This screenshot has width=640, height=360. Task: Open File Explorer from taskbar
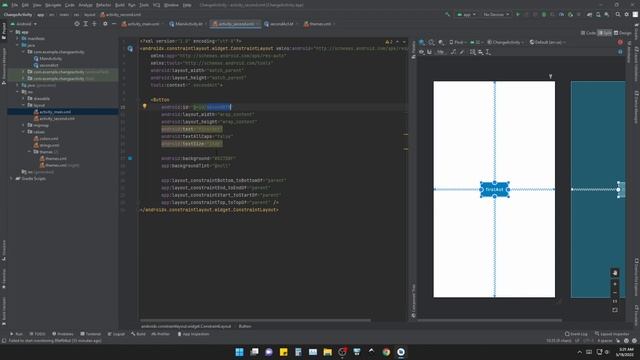[x=327, y=352]
